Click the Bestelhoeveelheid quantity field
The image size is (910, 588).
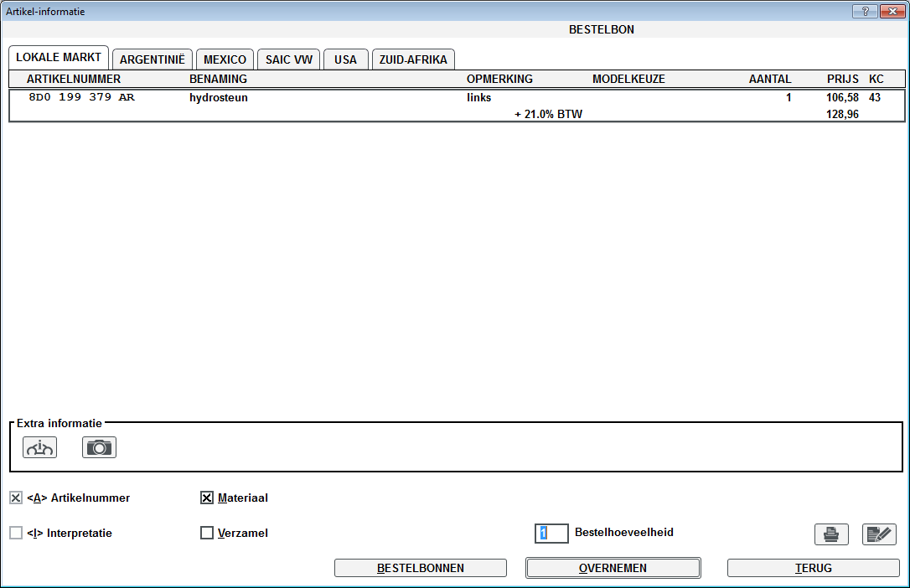point(551,533)
